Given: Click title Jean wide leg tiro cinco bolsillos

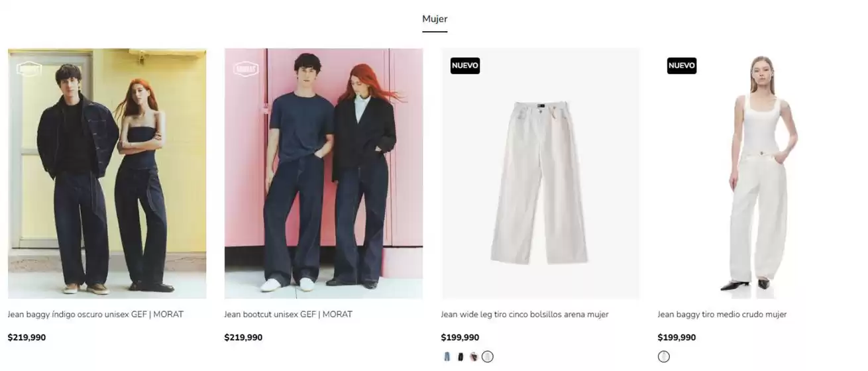Looking at the screenshot, I should coord(525,315).
